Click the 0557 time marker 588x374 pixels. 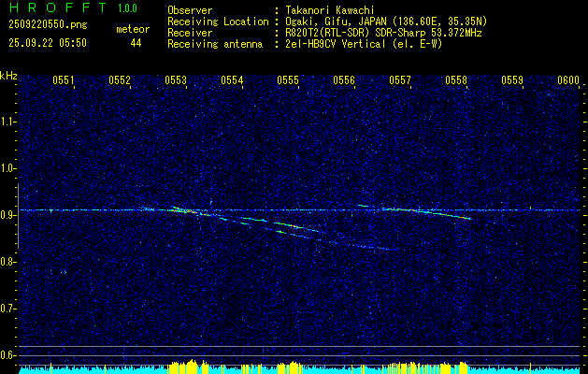tap(400, 80)
